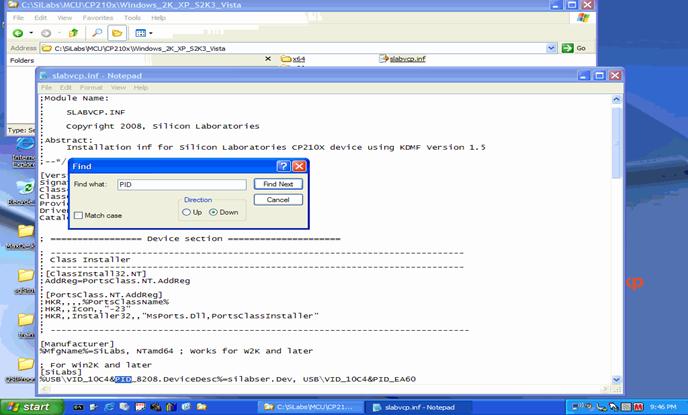Image resolution: width=688 pixels, height=415 pixels.
Task: Click the Forward arrow in Explorer toolbar
Action: [46, 33]
